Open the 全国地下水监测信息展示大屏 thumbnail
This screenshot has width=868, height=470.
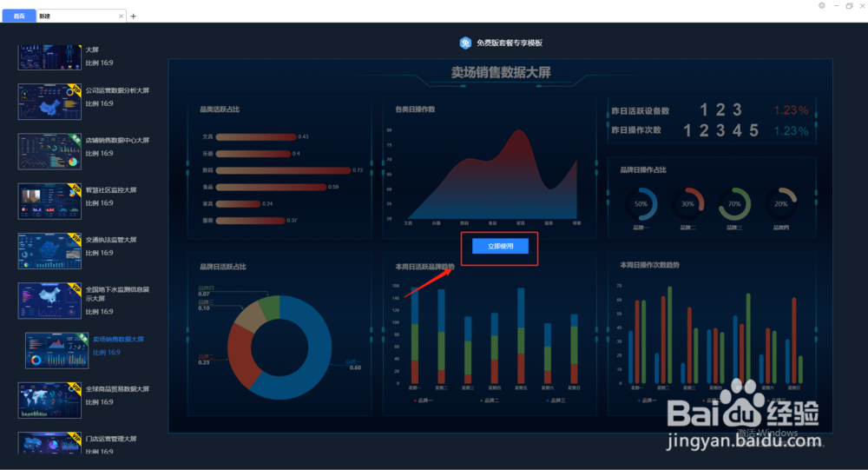49,301
